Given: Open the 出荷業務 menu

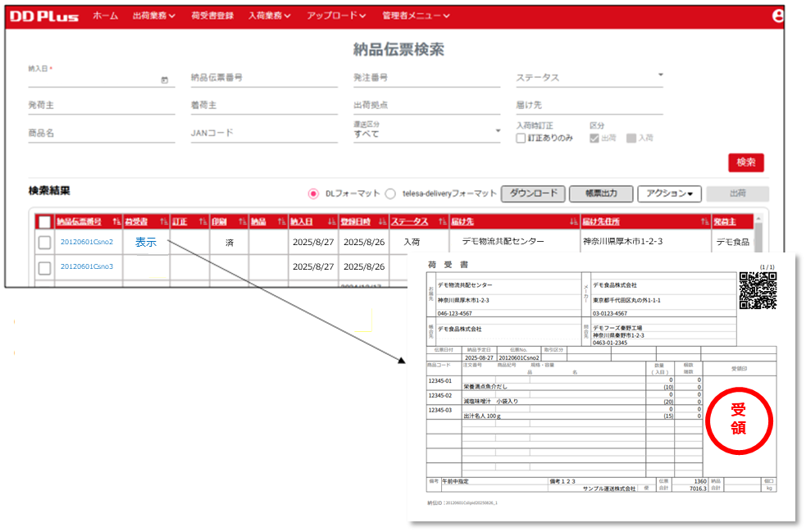Looking at the screenshot, I should [x=153, y=16].
